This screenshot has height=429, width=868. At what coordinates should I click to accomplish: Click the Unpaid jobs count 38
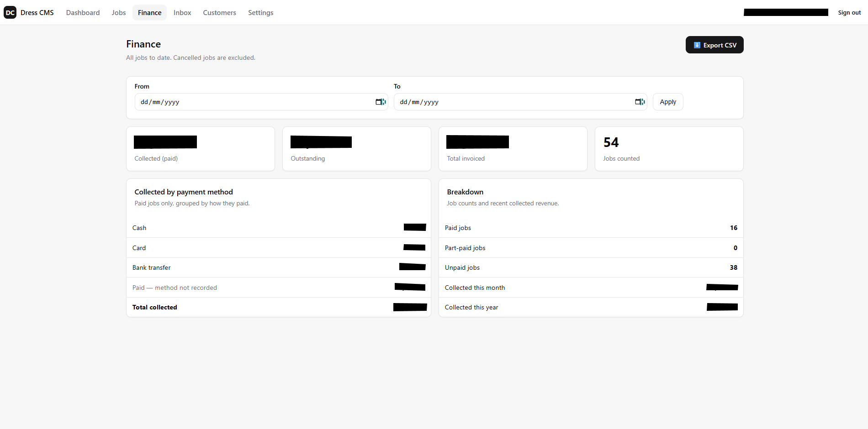click(x=734, y=267)
